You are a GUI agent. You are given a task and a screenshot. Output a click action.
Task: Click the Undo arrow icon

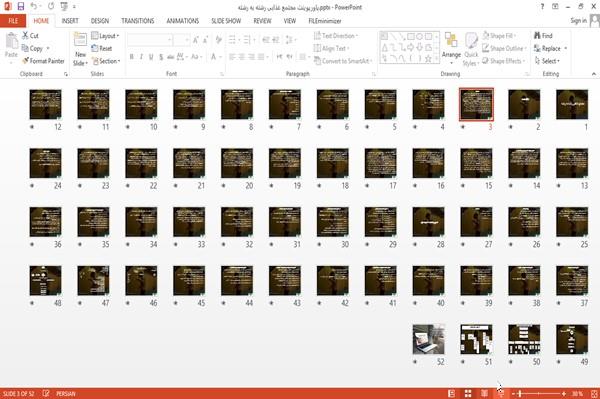pos(34,7)
